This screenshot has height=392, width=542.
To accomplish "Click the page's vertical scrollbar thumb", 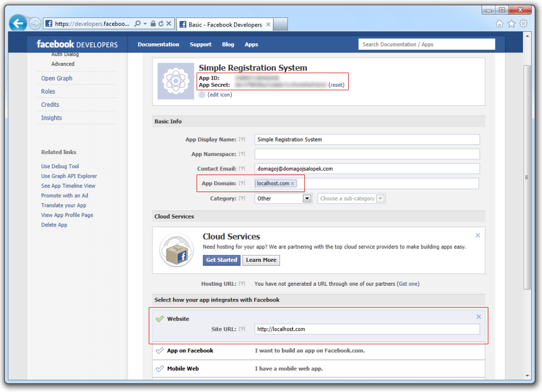I will [527, 177].
